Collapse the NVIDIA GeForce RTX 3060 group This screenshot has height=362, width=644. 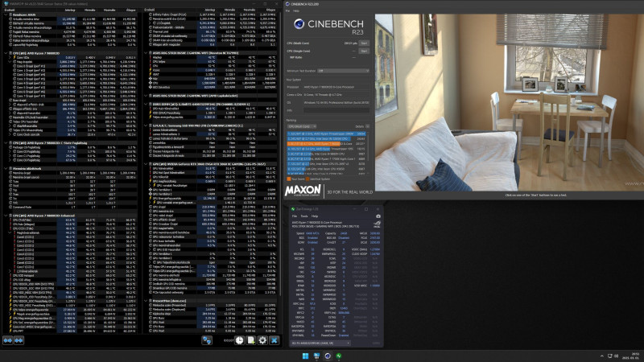pos(146,164)
